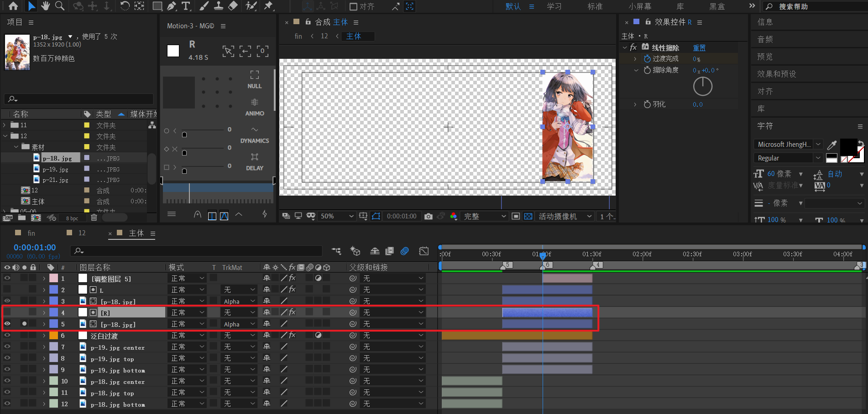Switch to the 标准 workspace
868x414 pixels.
click(x=595, y=6)
